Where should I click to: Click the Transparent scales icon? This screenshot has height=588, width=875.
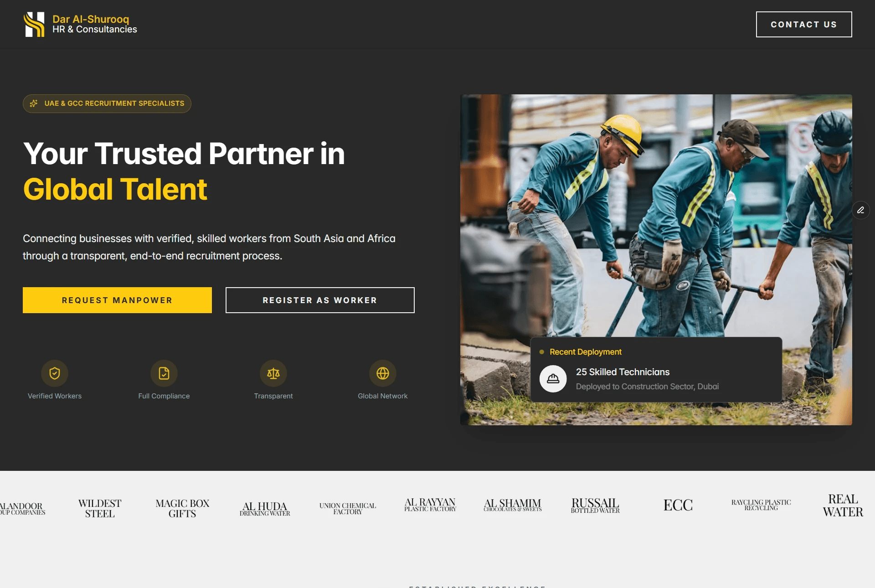(x=273, y=373)
